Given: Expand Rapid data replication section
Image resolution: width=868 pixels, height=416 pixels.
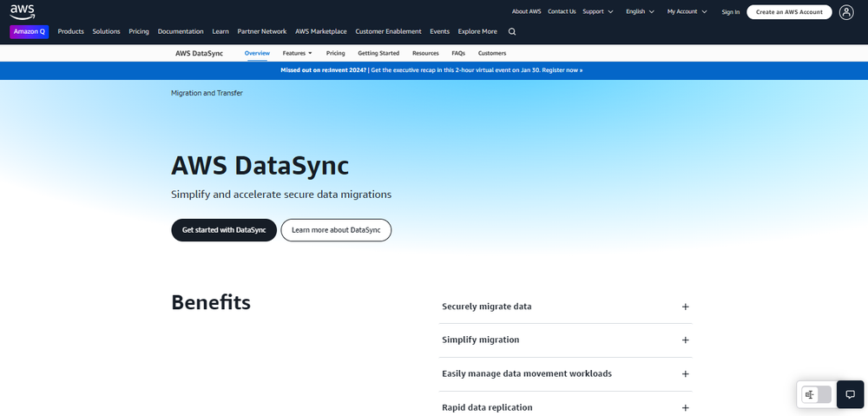Looking at the screenshot, I should pos(566,407).
